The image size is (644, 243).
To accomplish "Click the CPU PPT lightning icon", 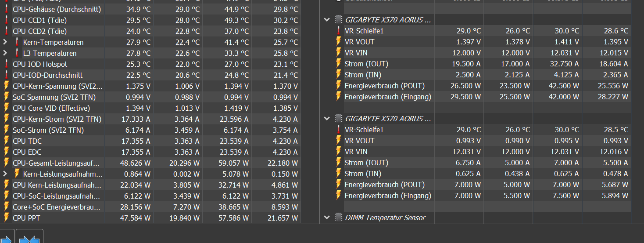I will point(7,218).
